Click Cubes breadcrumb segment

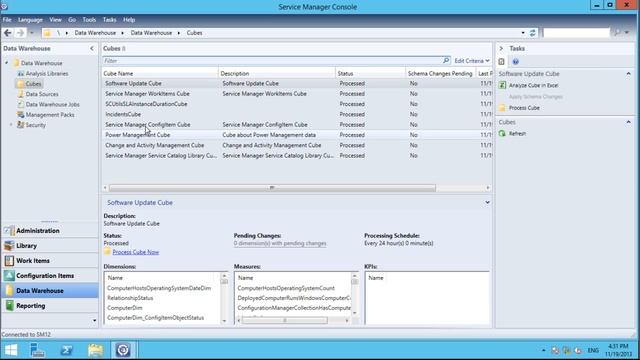[x=195, y=33]
